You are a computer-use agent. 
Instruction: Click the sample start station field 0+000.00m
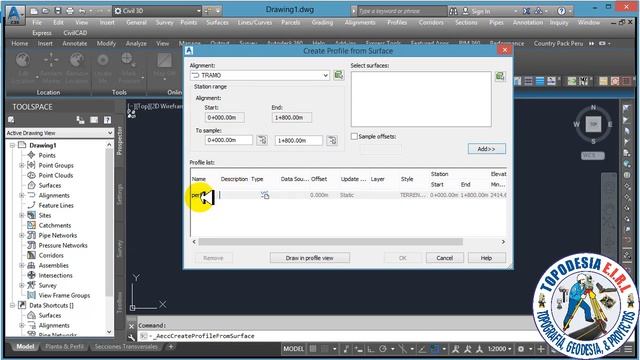[x=229, y=140]
